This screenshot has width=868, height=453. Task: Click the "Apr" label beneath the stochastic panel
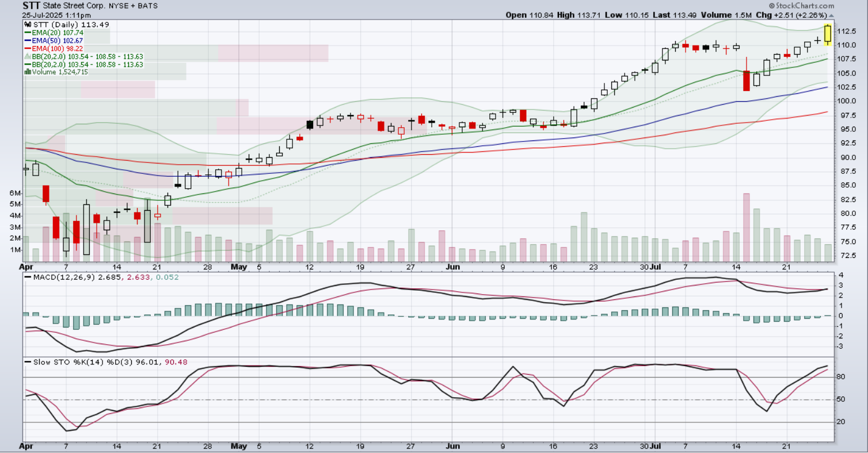26,447
